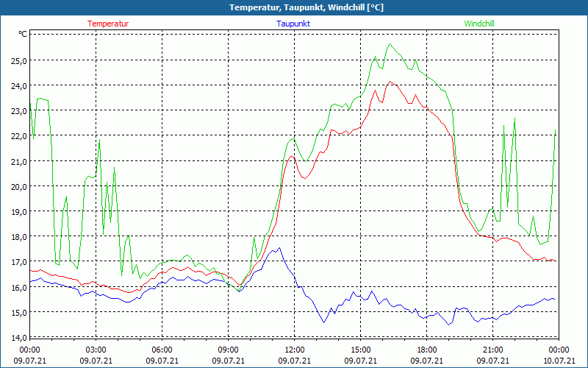Click the 21:00 time axis label
Screen dimensions: 588x368
(492, 350)
